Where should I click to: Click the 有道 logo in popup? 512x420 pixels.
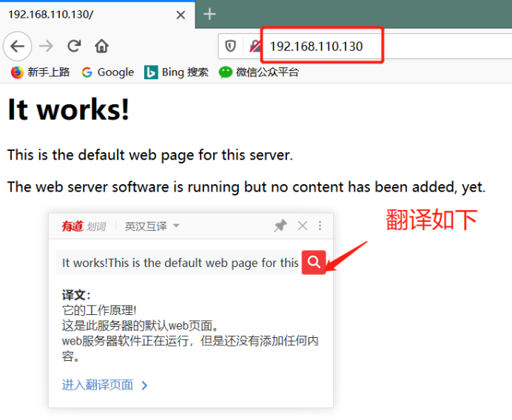[73, 226]
